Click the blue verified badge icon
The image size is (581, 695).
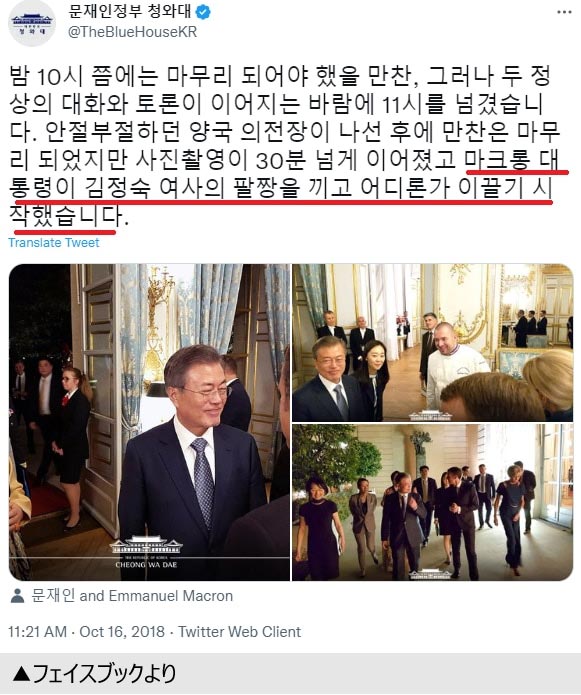click(203, 12)
